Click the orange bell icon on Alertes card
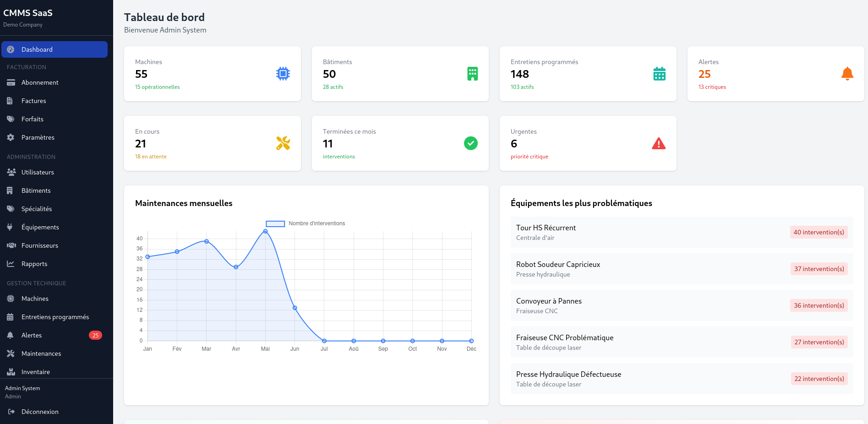The height and width of the screenshot is (424, 868). (x=847, y=74)
